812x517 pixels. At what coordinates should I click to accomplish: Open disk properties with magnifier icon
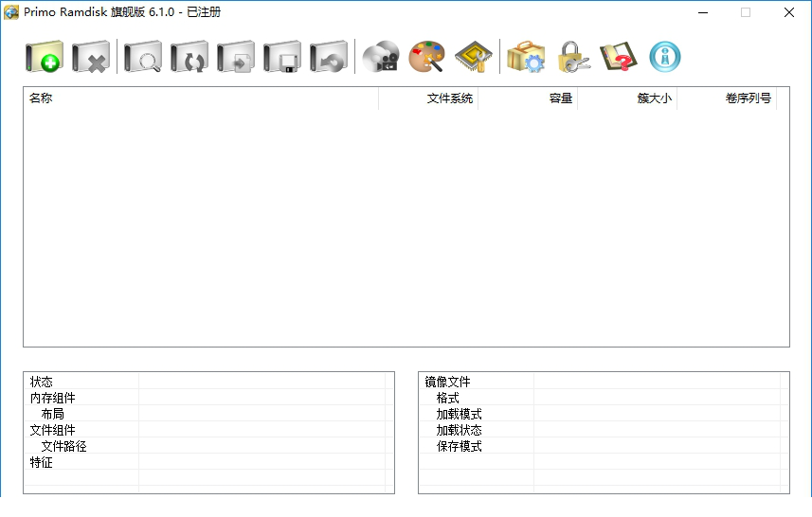point(143,57)
